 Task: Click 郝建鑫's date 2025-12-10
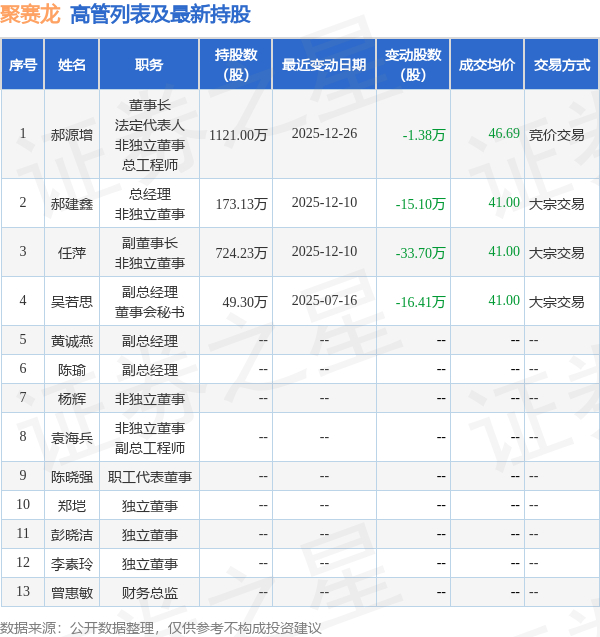click(x=324, y=202)
